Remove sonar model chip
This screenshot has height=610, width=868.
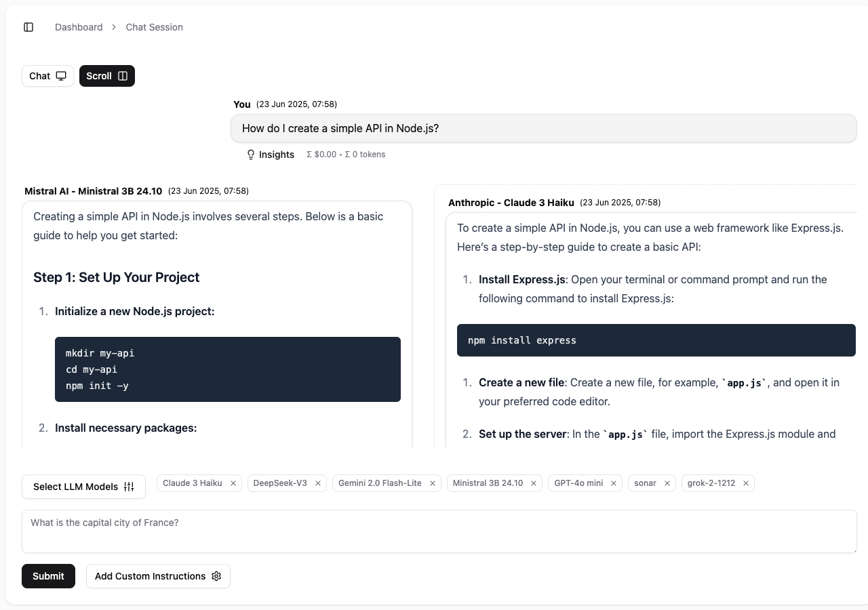tap(667, 483)
